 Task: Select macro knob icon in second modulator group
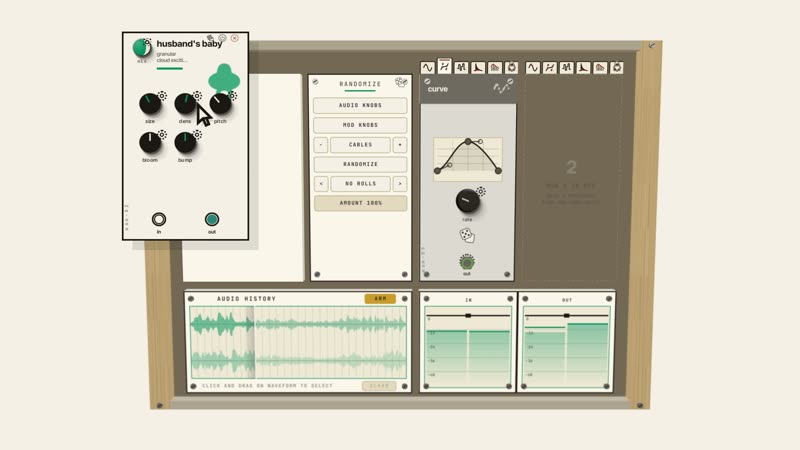click(617, 67)
